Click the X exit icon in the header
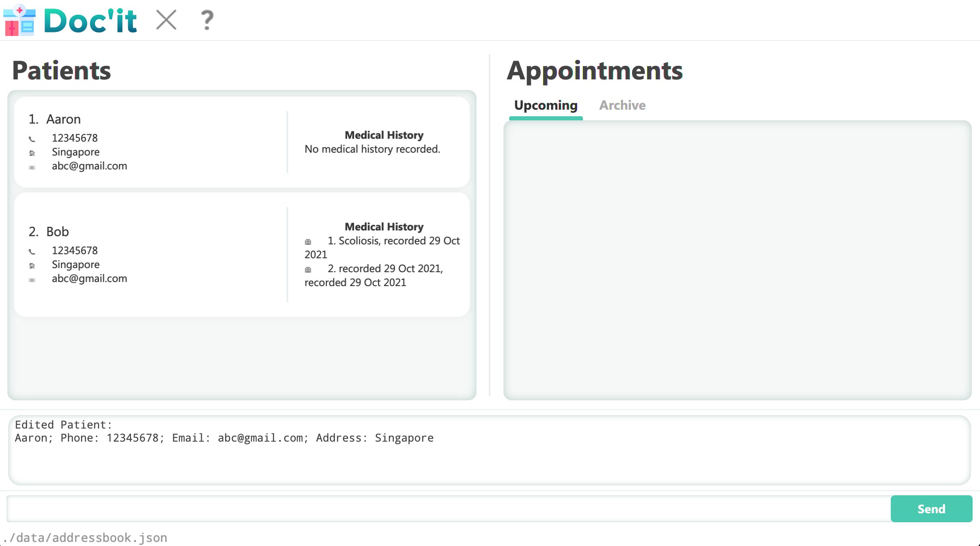The height and width of the screenshot is (546, 980). 166,20
